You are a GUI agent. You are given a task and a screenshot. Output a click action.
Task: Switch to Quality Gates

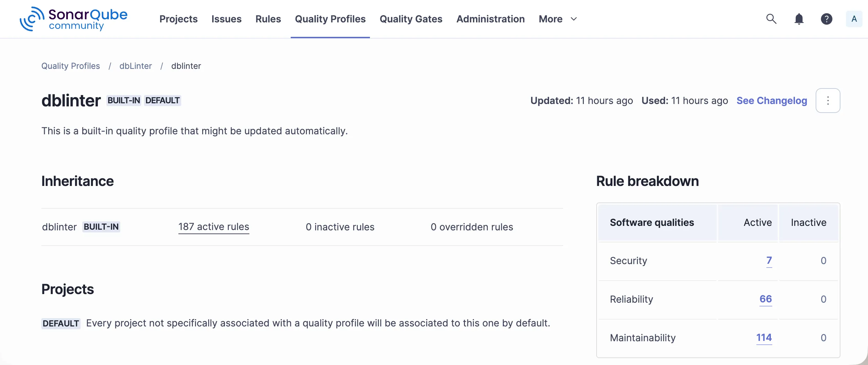(411, 19)
